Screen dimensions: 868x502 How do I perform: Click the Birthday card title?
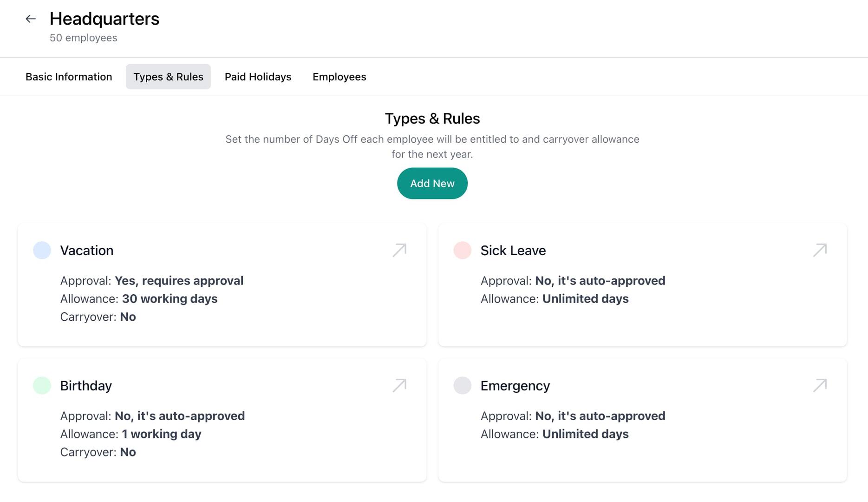(86, 386)
